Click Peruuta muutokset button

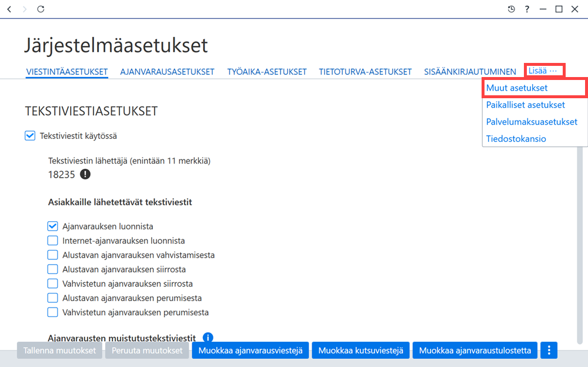tap(147, 351)
